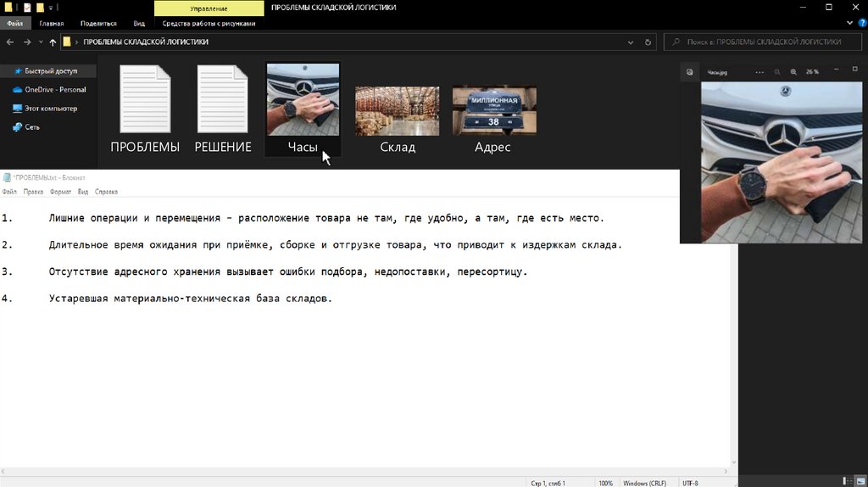Open the РЕШЕНИЕ text file icon

(223, 100)
